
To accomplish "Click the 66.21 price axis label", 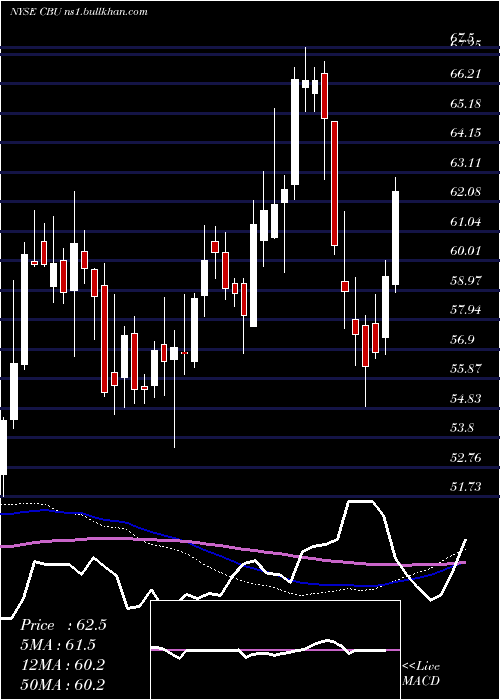I will [x=466, y=74].
